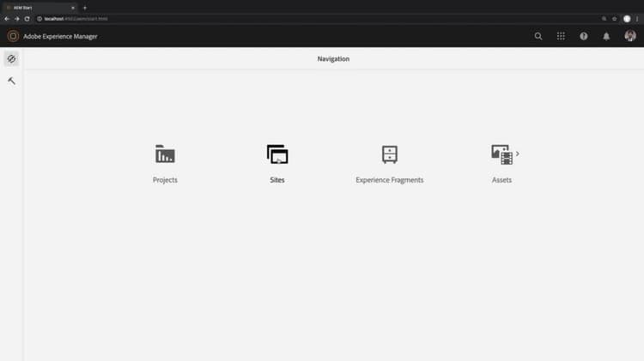Open the browser profile circle
Screen dimensions: 644x361
click(627, 19)
